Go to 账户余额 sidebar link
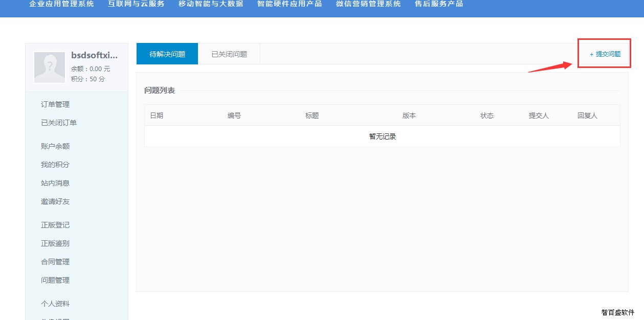Screen dimensions: 644x320 (55, 146)
